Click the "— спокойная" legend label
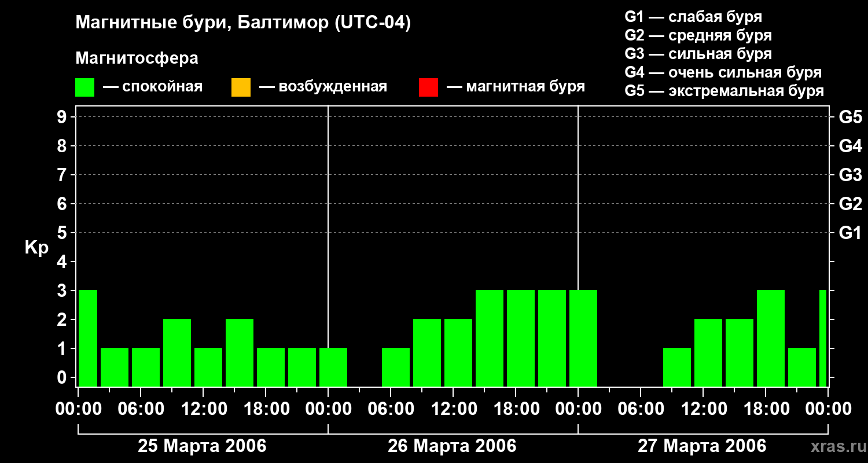868x463 pixels. (153, 87)
